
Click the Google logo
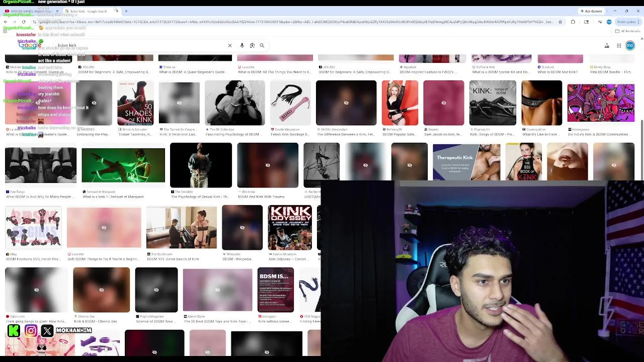[29, 45]
